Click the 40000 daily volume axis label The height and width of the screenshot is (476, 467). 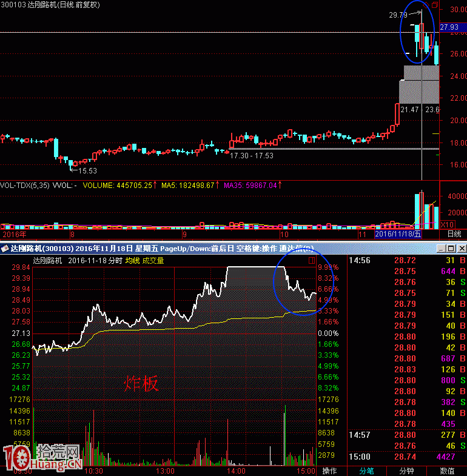[x=457, y=196]
